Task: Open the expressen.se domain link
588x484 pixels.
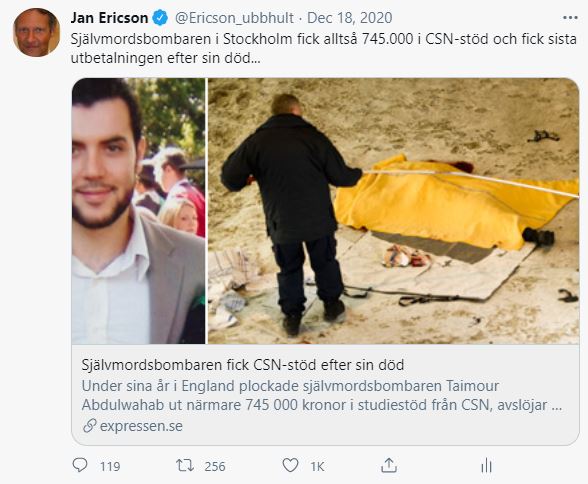Action: (x=141, y=426)
